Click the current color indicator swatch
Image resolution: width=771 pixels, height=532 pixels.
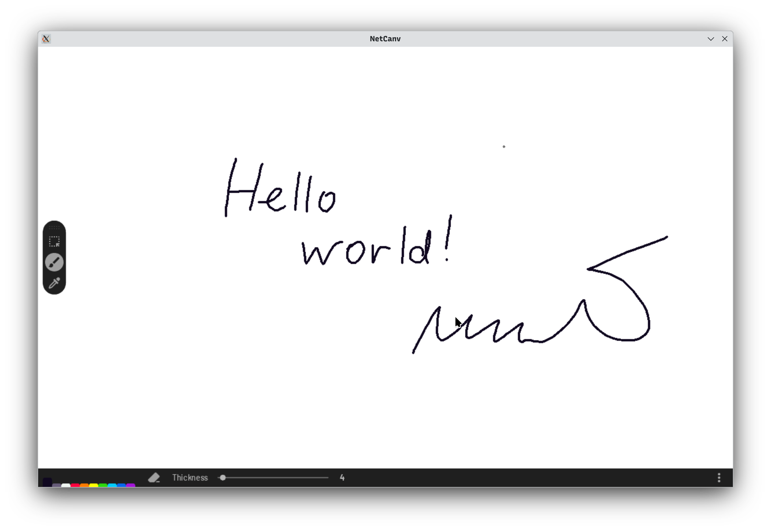tap(47, 483)
